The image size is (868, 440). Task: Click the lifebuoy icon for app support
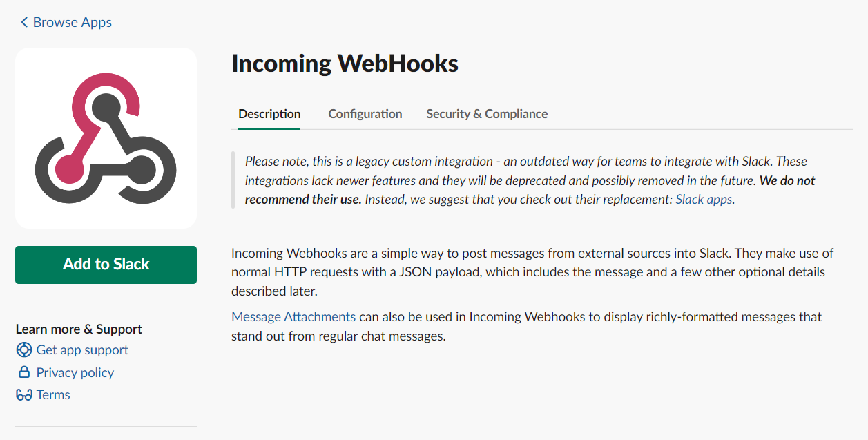point(24,350)
